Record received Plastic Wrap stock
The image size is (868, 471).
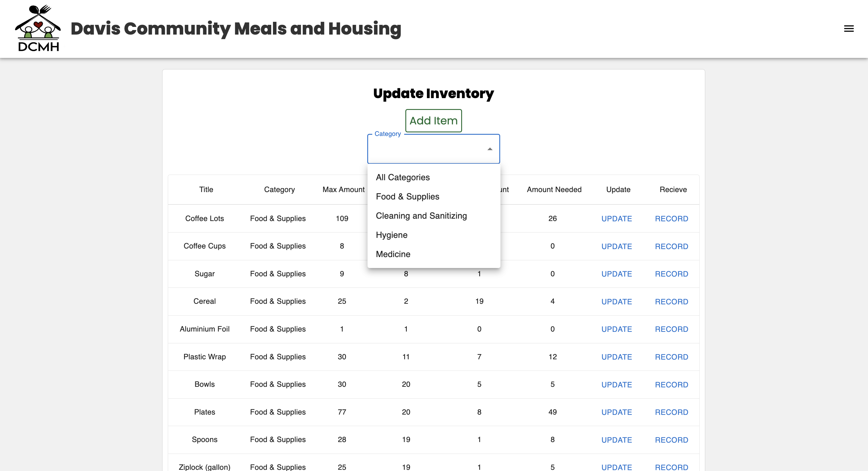[671, 357]
